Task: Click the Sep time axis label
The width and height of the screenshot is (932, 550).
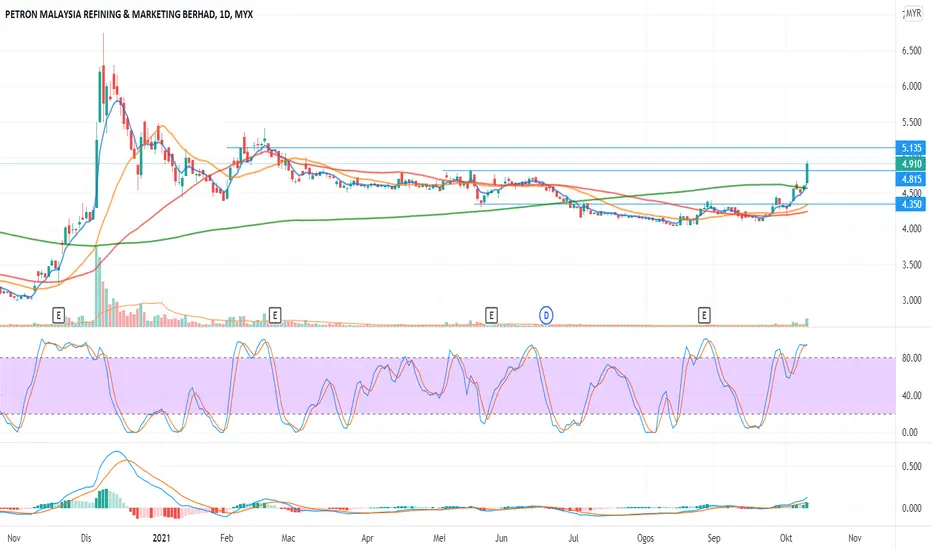Action: [x=713, y=538]
